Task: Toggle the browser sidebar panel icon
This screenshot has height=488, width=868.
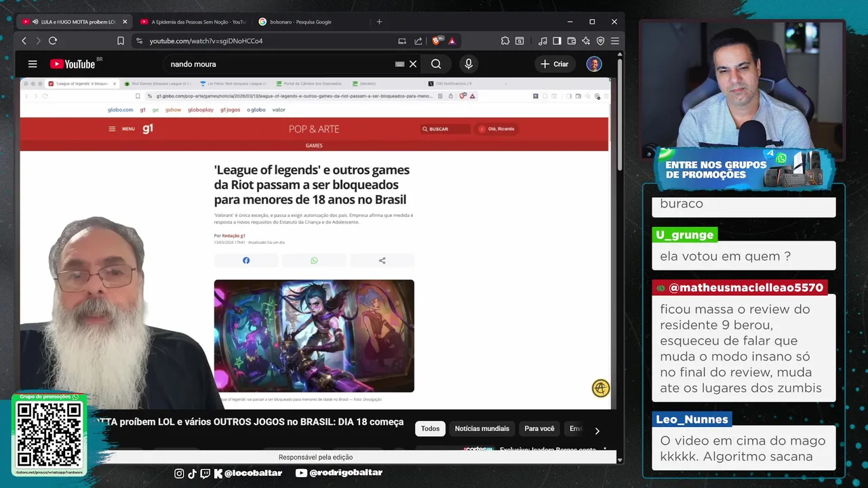Action: point(557,41)
